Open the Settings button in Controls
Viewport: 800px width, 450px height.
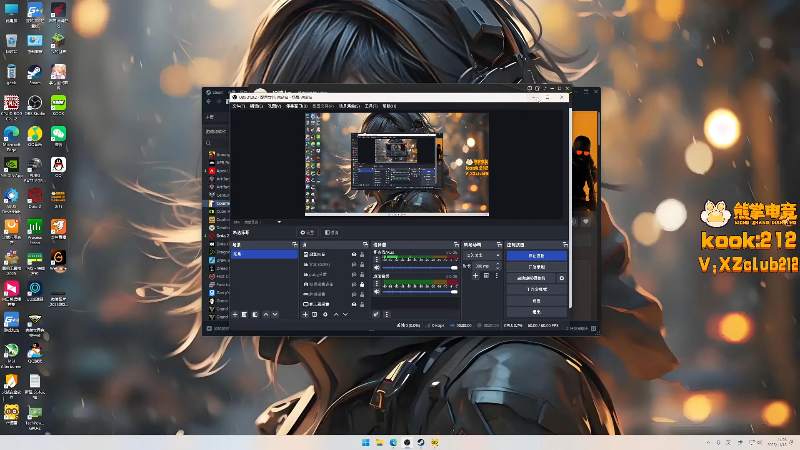pyautogui.click(x=536, y=301)
